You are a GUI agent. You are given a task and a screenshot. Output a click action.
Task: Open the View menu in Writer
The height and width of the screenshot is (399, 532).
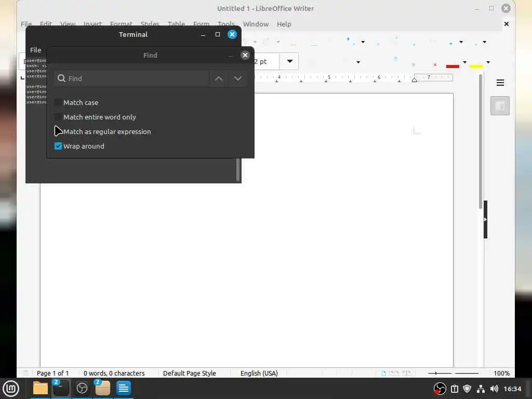pos(68,24)
